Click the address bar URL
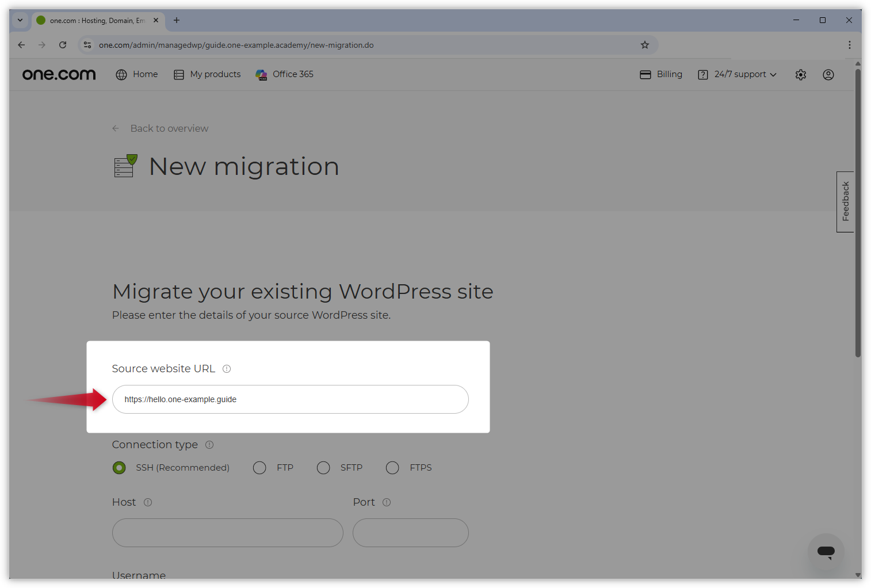This screenshot has height=588, width=871. click(x=236, y=45)
